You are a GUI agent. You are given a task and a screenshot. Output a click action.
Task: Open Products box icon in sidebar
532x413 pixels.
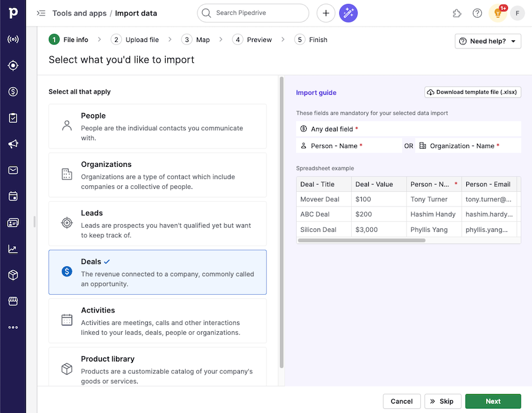coord(13,275)
